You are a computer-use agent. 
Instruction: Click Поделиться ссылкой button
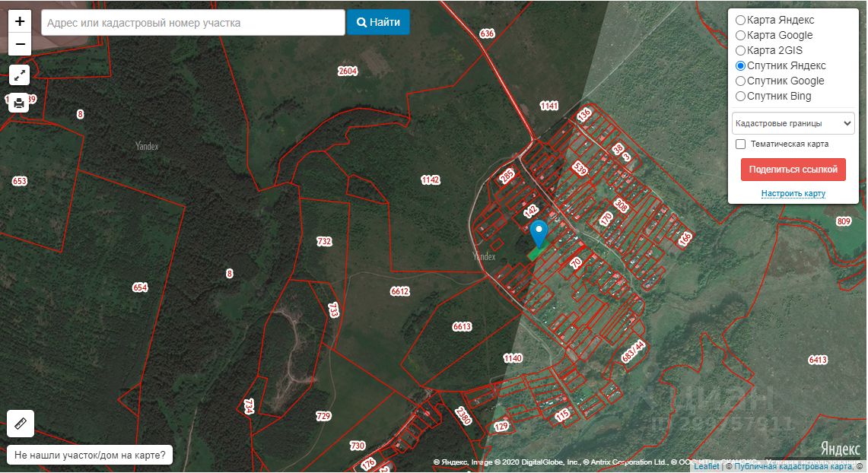(793, 170)
